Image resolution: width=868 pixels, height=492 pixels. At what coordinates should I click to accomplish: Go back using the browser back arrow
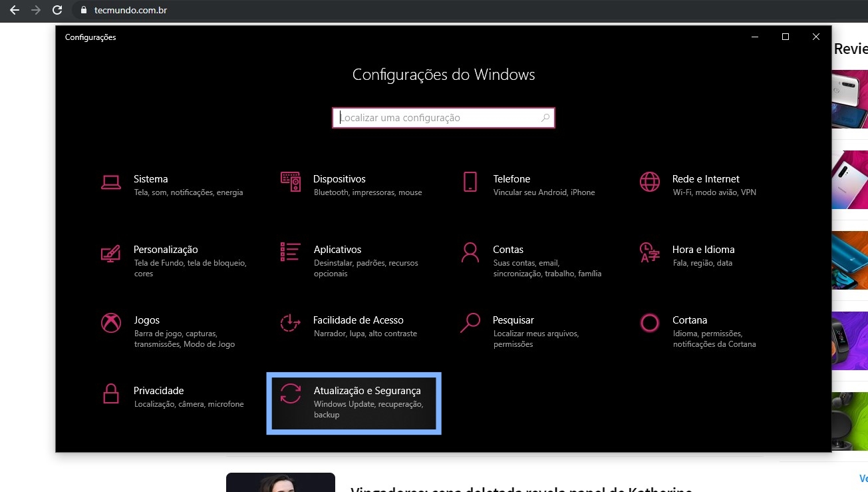(15, 10)
